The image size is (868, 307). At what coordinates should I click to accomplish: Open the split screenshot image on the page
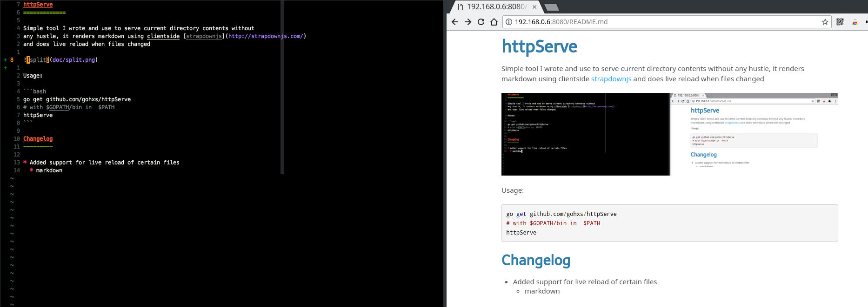click(x=670, y=134)
